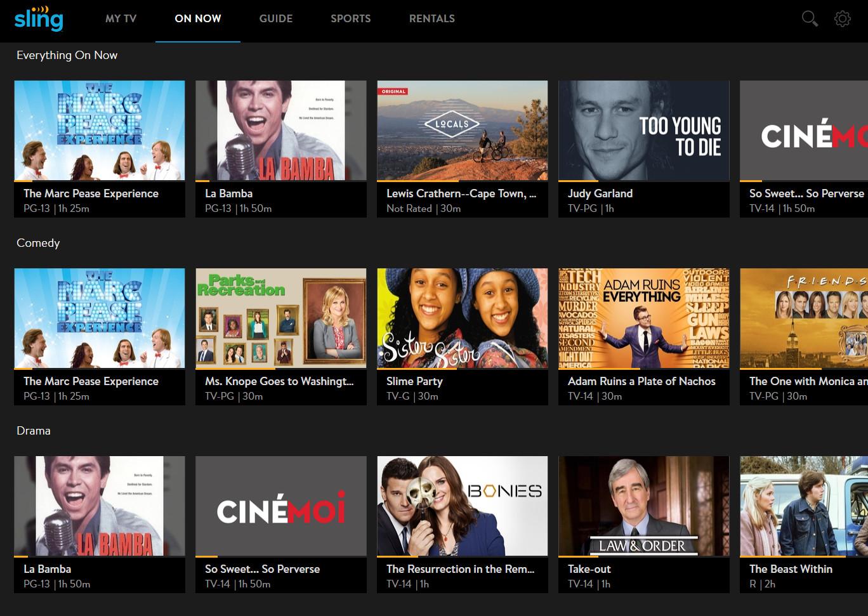
Task: Click 'R | 2h' rating under Beast Within
Action: click(x=762, y=584)
